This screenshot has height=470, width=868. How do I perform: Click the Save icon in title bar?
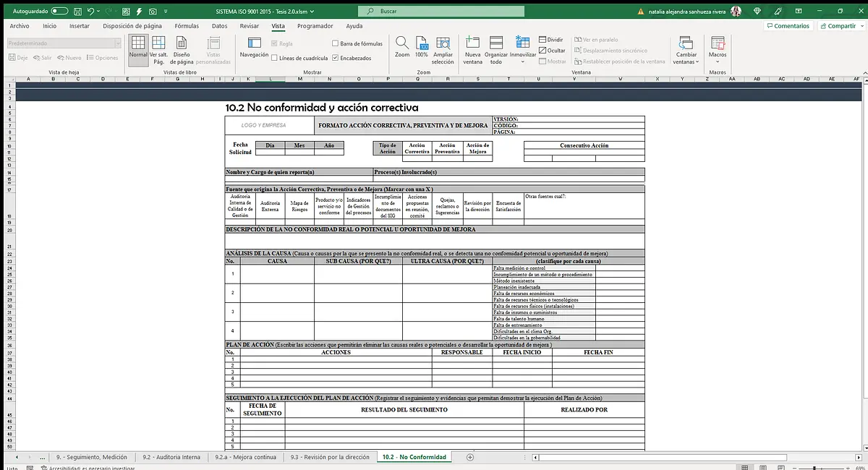[x=79, y=12]
